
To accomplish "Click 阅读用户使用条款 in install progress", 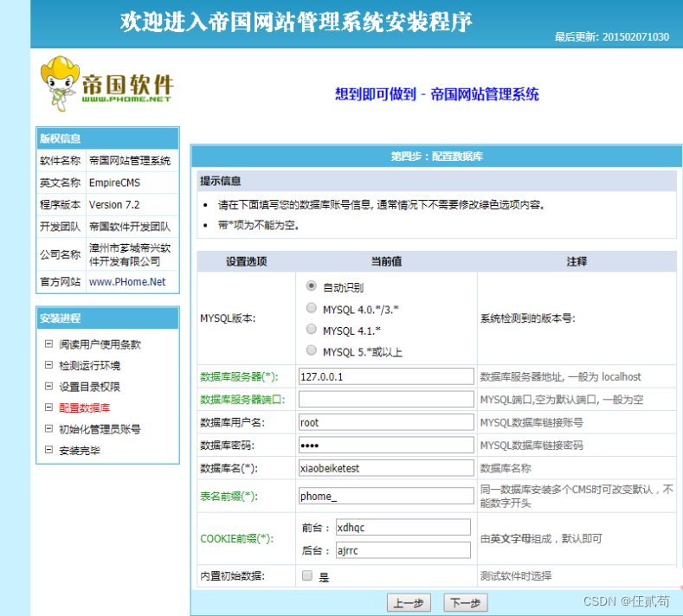I will coord(100,344).
